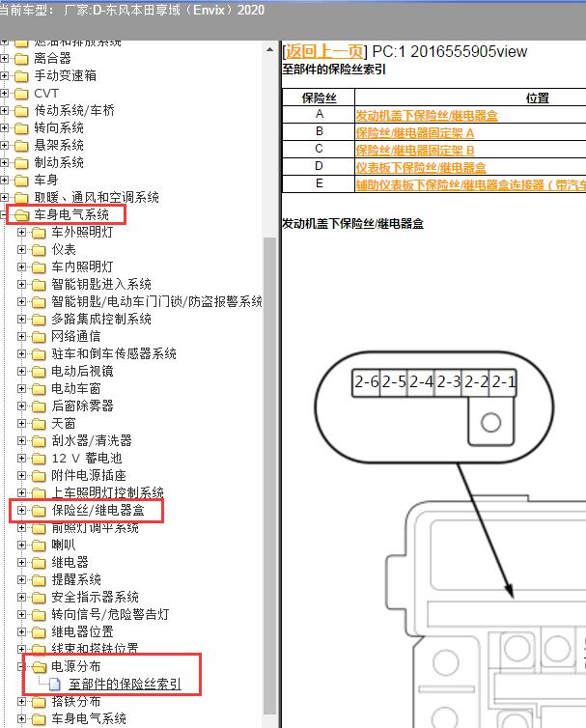Expand the 提醒系统 node
586x728 pixels.
point(21,580)
